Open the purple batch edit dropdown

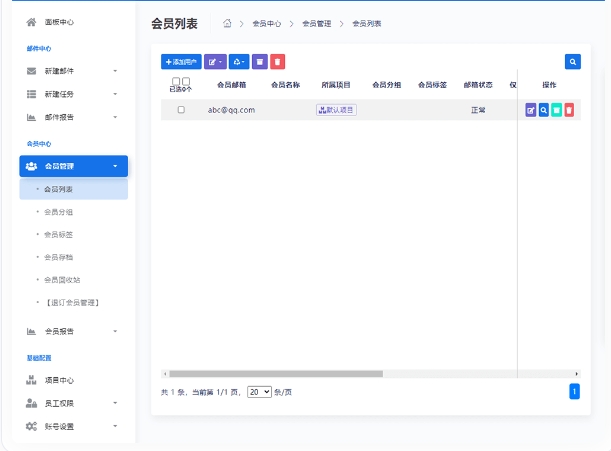[215, 62]
